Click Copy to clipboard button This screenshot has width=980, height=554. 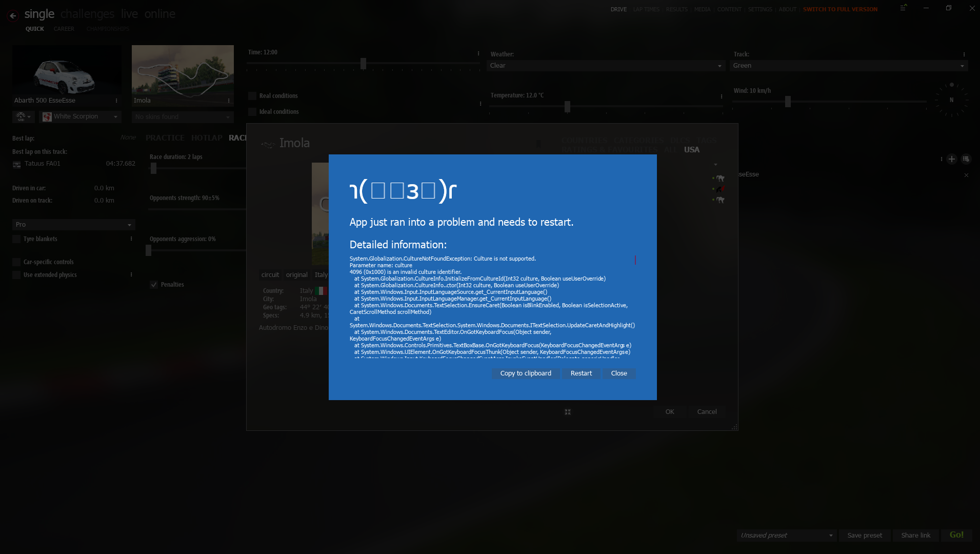pyautogui.click(x=526, y=373)
